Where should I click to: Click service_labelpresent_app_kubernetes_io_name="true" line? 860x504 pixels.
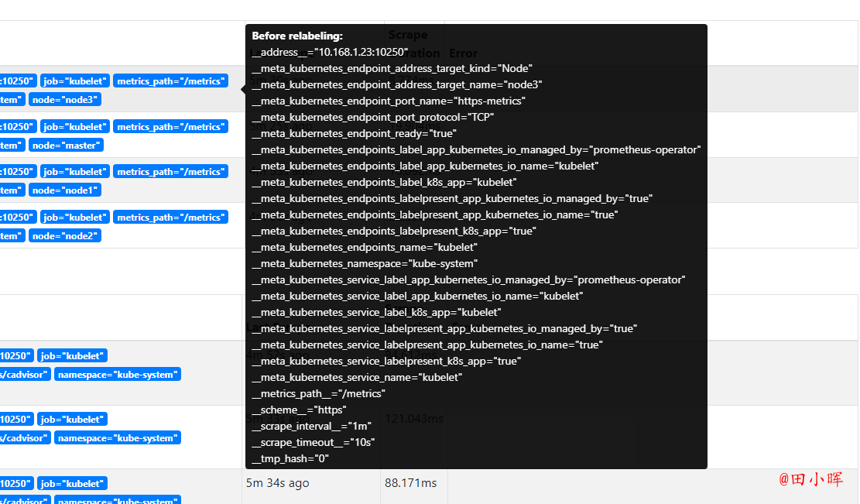click(427, 345)
